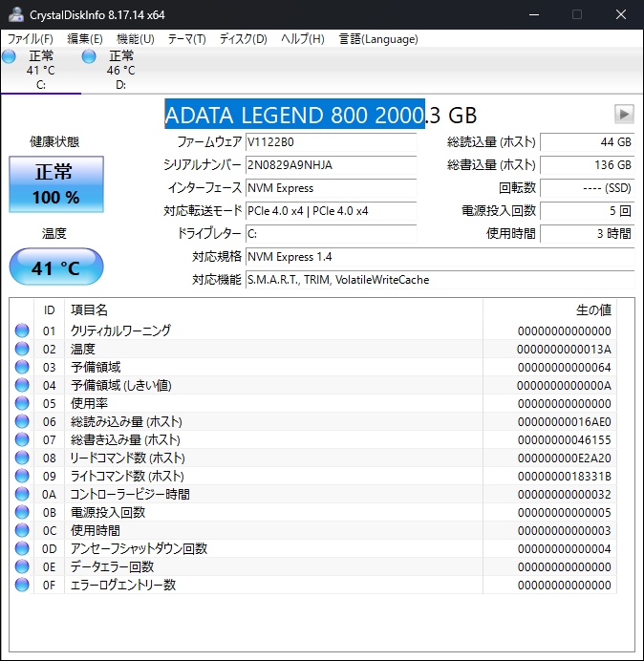Select the D: drive status orb
This screenshot has width=644, height=661.
click(x=89, y=56)
